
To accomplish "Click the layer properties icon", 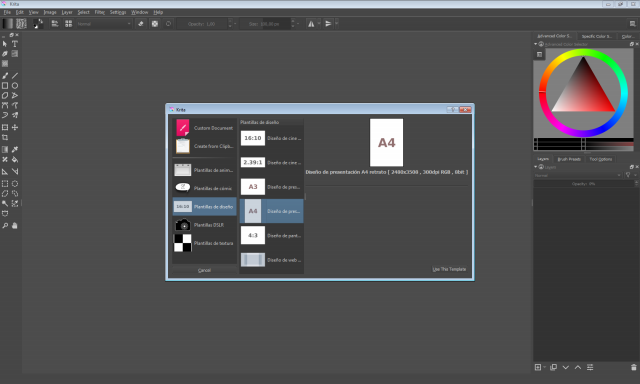I will (x=590, y=367).
